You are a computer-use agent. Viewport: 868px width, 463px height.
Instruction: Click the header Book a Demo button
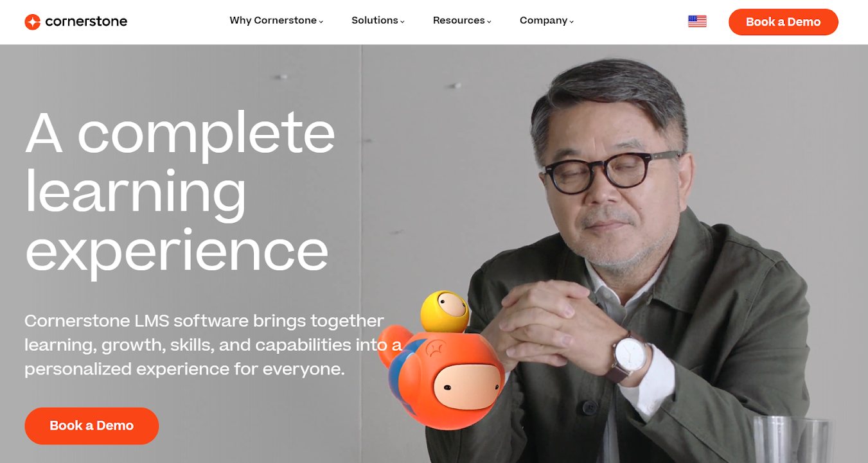783,22
